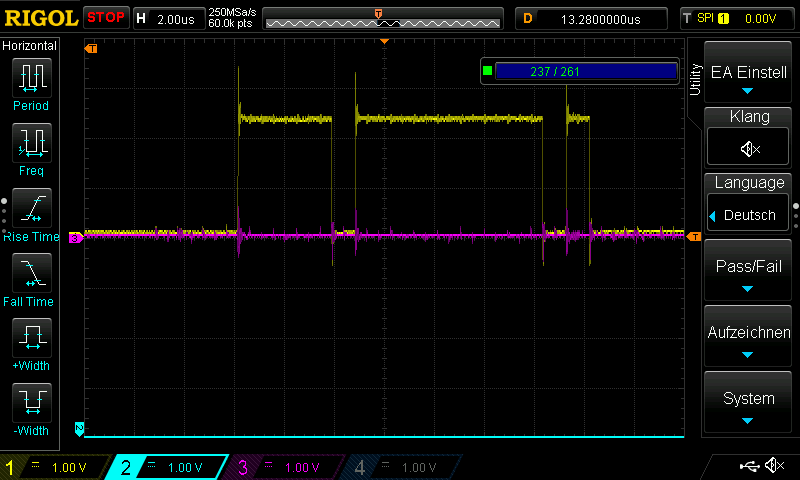Open the System submenu

(749, 404)
